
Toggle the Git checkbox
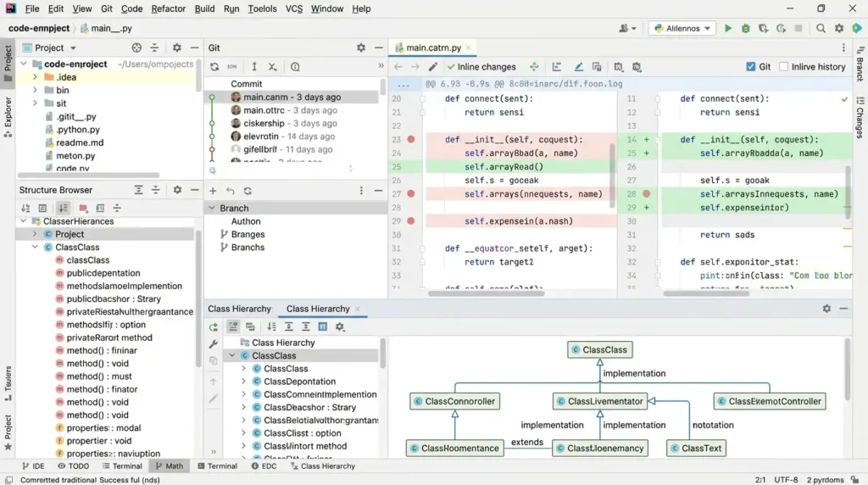[751, 67]
